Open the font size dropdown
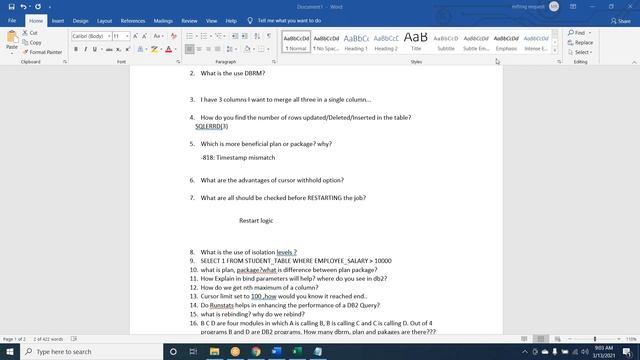 127,36
